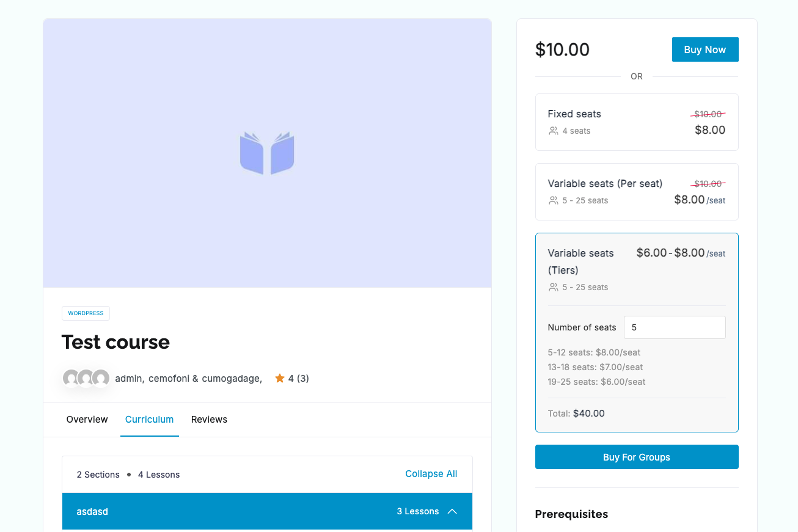Viewport: 798px width, 532px height.
Task: Select the Variable seats (Per seat) option
Action: tap(637, 191)
